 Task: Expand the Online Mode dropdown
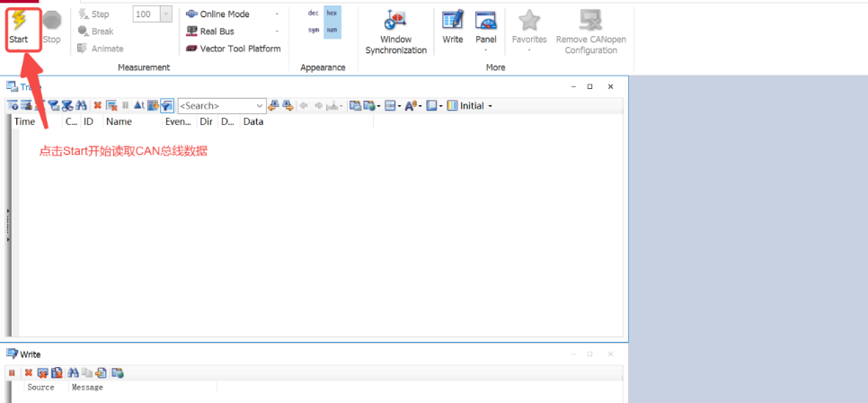277,14
